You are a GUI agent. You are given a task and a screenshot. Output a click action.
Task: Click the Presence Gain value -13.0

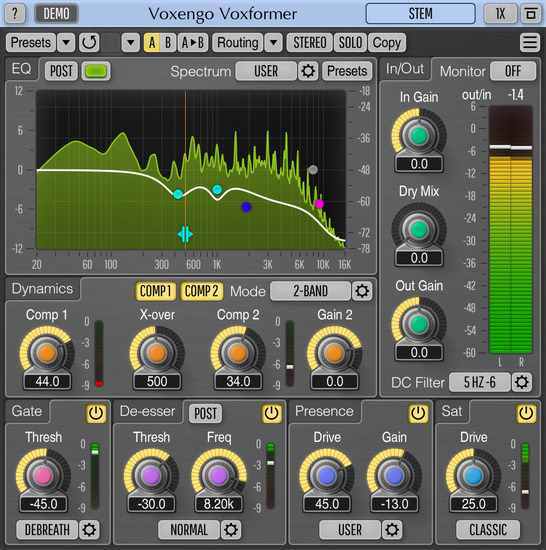(395, 504)
